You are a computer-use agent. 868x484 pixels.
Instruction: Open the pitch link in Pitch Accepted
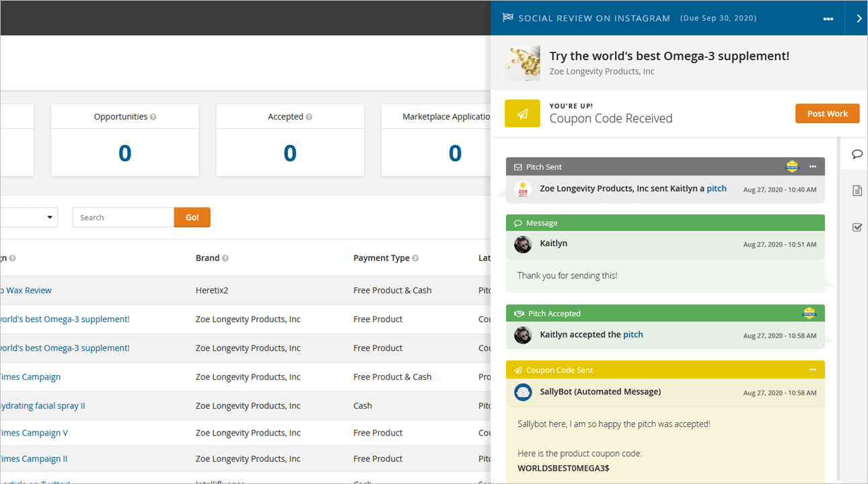(633, 334)
